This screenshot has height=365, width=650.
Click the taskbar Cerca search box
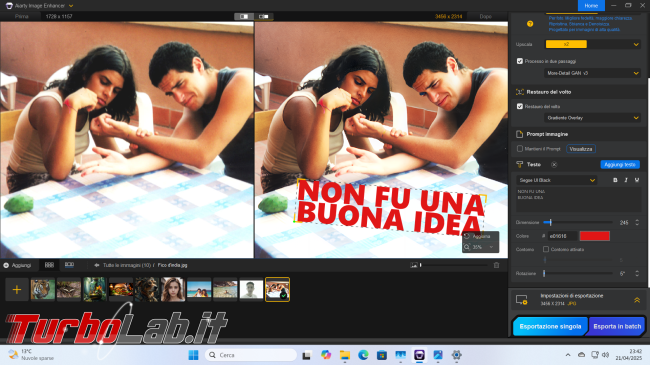click(x=251, y=355)
